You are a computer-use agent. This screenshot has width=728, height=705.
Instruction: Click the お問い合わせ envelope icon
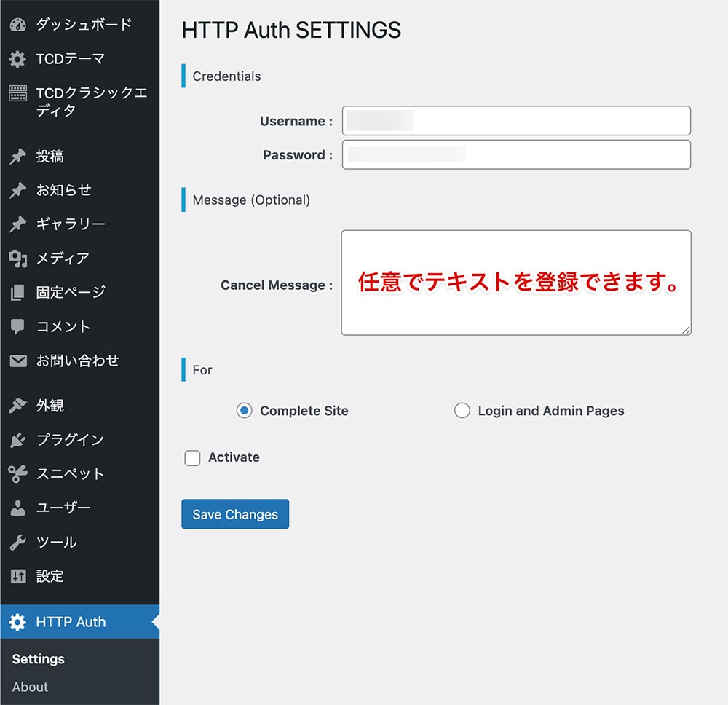tap(17, 361)
